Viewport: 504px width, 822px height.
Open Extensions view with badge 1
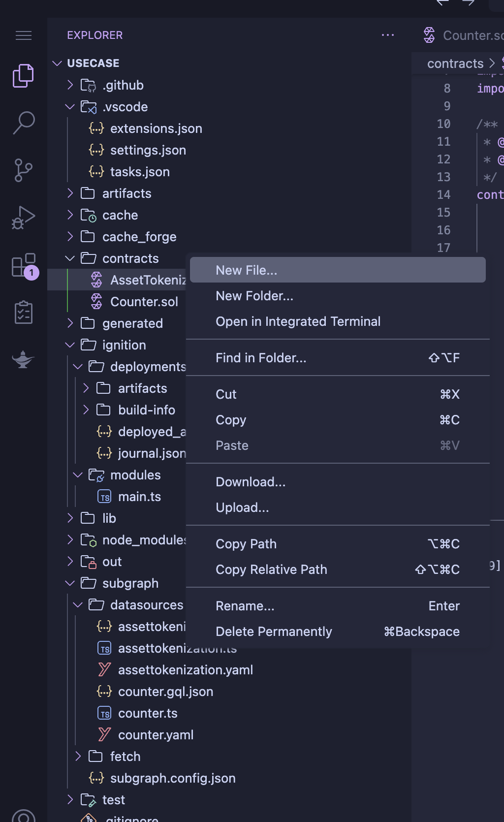tap(24, 266)
